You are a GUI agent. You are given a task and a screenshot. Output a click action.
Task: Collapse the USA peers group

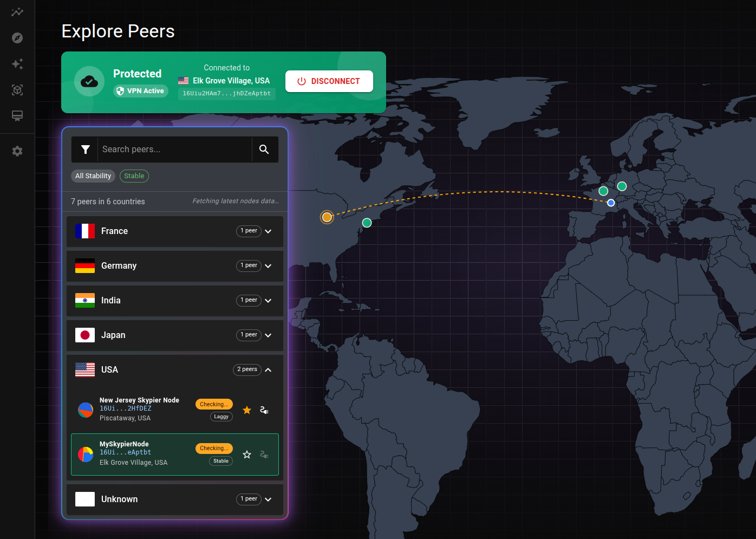[x=175, y=370]
